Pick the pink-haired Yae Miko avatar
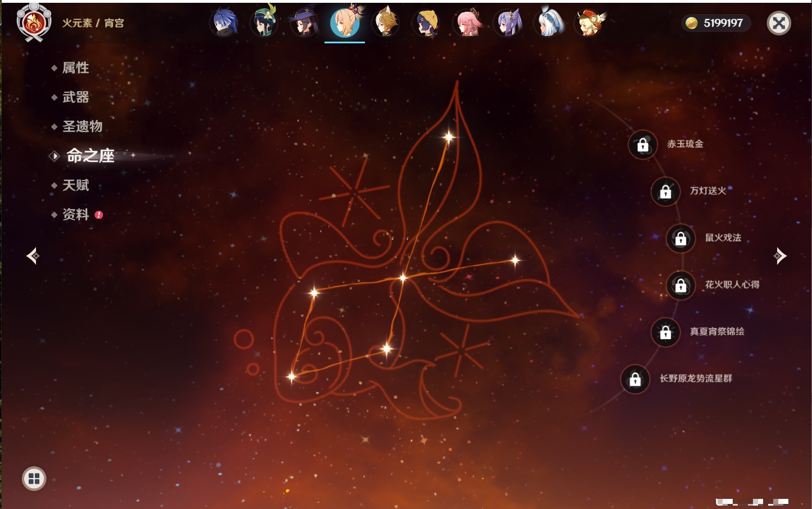The width and height of the screenshot is (812, 509). pos(468,24)
